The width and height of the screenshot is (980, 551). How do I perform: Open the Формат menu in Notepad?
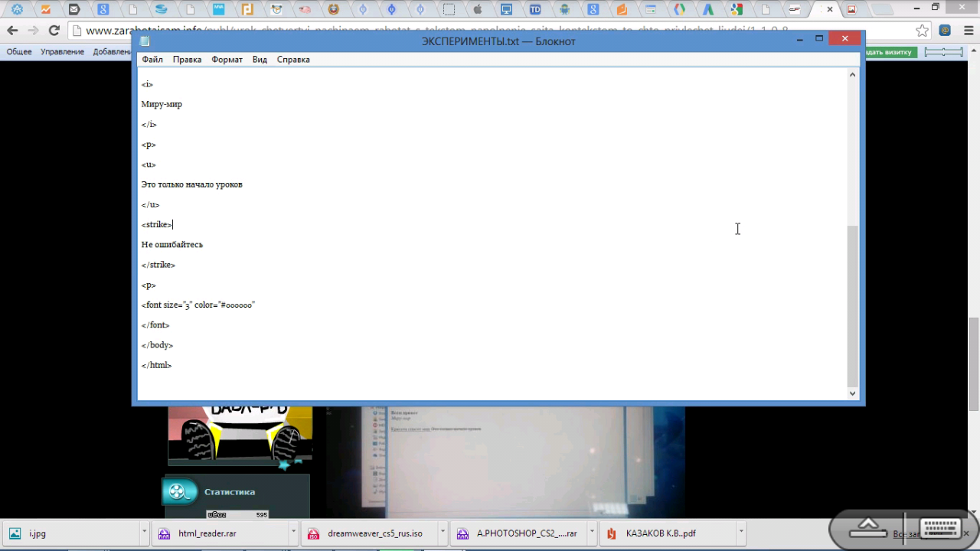(227, 59)
